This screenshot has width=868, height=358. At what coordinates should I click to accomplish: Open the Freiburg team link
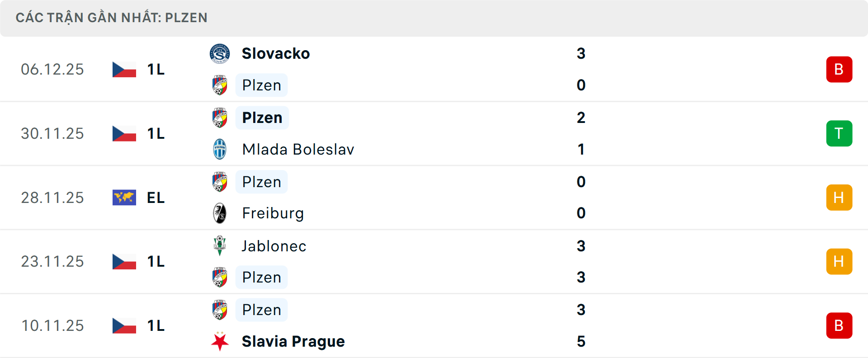tap(273, 213)
